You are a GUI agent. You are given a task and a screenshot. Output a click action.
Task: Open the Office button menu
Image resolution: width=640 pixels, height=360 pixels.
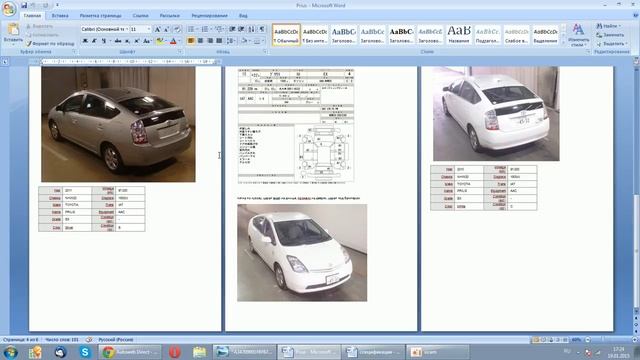9,8
